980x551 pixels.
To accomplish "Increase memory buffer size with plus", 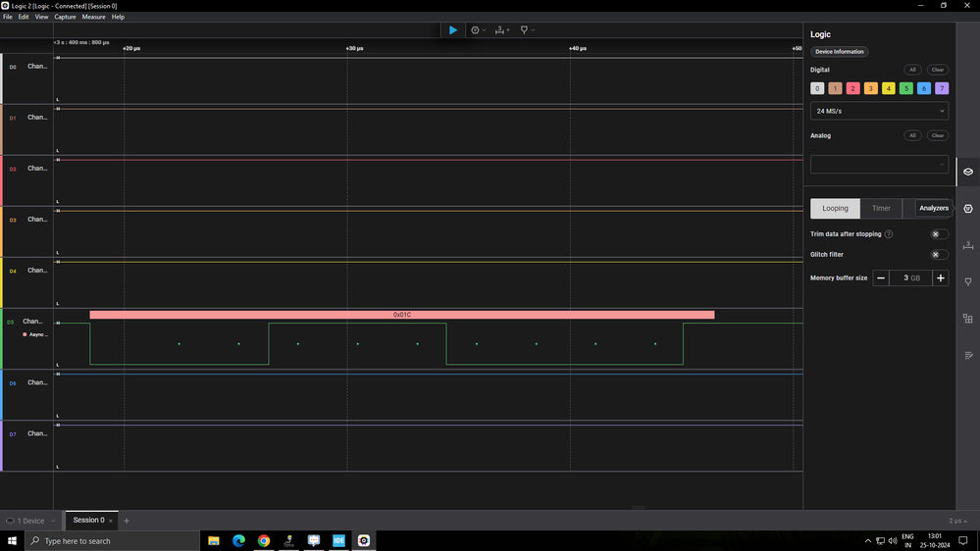I will tap(941, 278).
